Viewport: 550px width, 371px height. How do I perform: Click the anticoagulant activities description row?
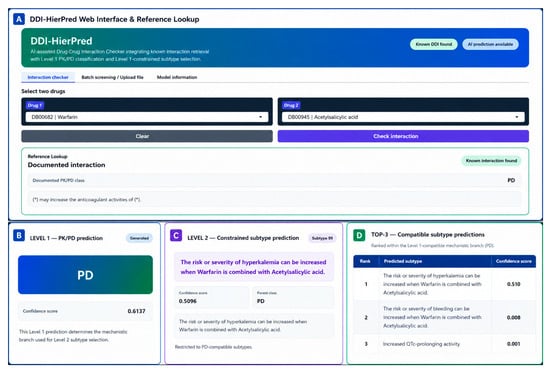point(275,200)
